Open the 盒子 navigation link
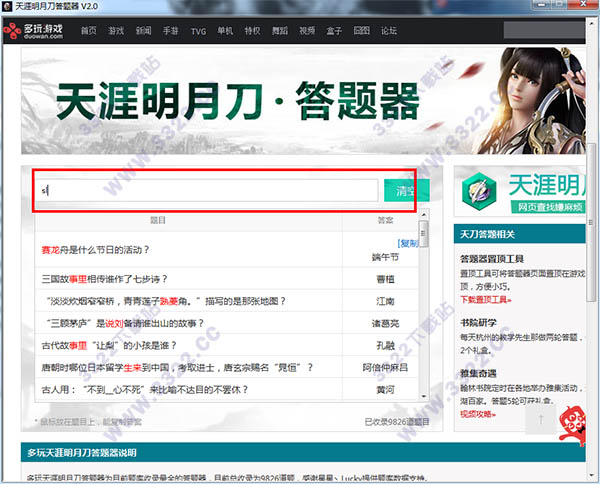The width and height of the screenshot is (600, 484). [x=334, y=32]
